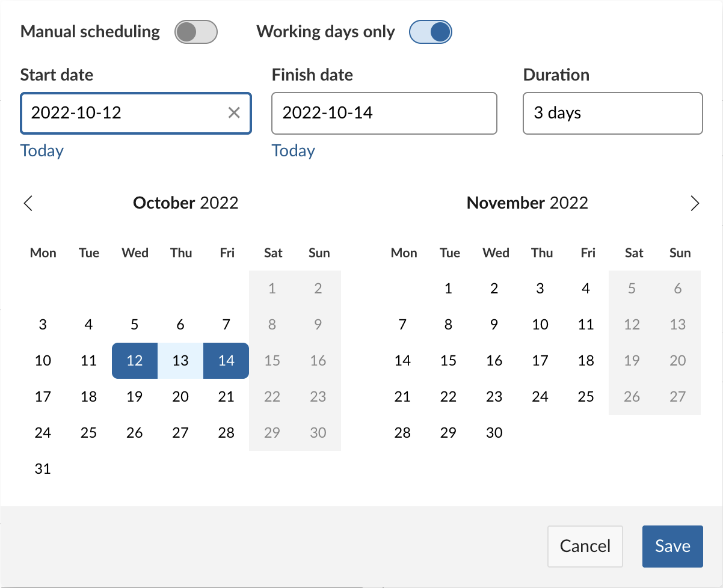This screenshot has width=723, height=588.
Task: Choose October 31 in the calendar
Action: click(x=43, y=469)
